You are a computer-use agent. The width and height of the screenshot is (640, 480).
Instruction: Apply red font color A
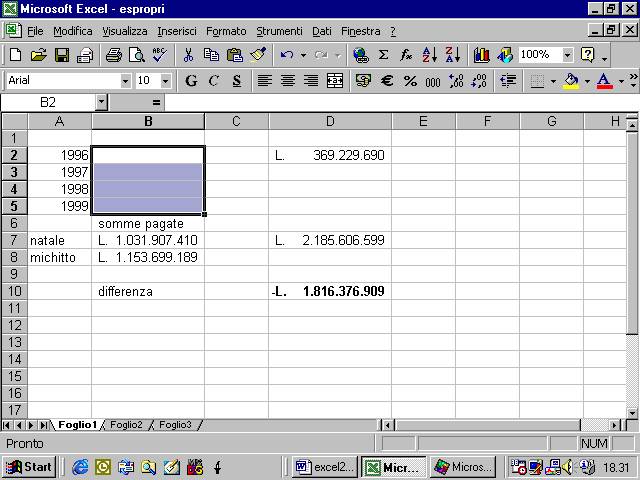[x=604, y=80]
